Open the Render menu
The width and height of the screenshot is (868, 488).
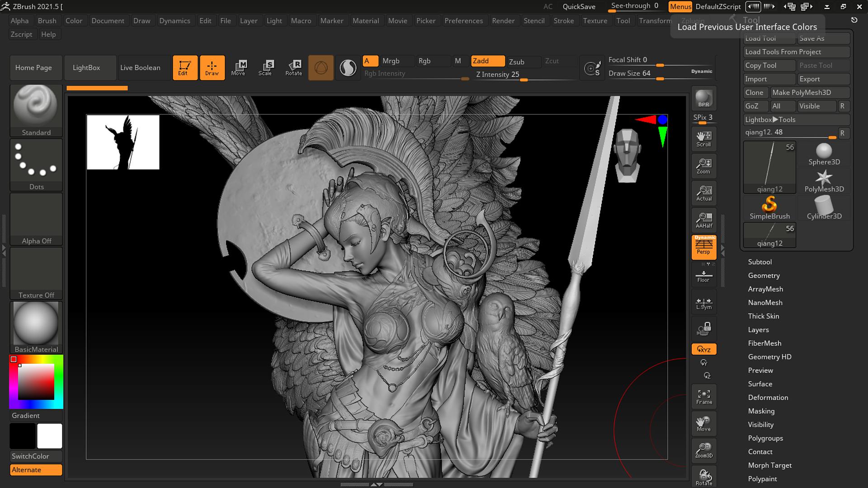click(503, 21)
